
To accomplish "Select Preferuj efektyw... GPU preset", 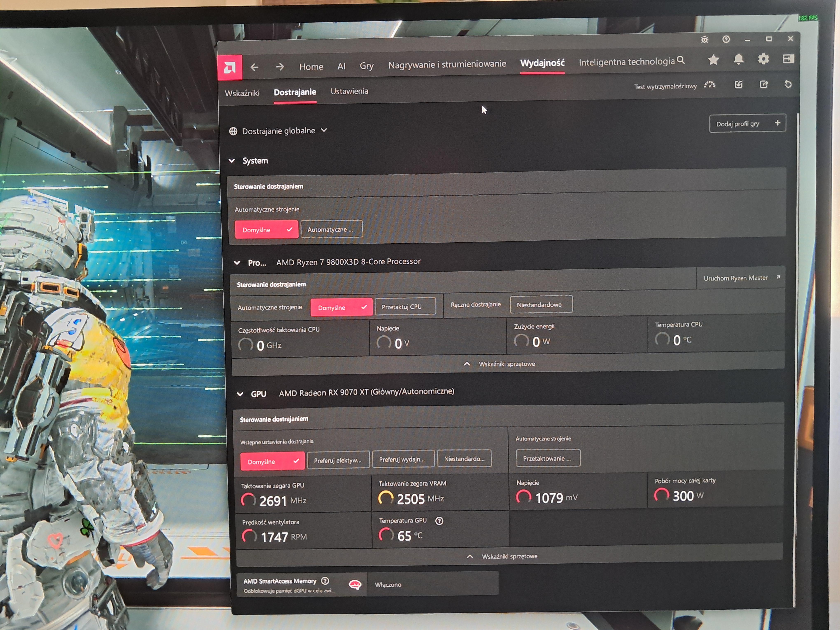I will pyautogui.click(x=338, y=460).
